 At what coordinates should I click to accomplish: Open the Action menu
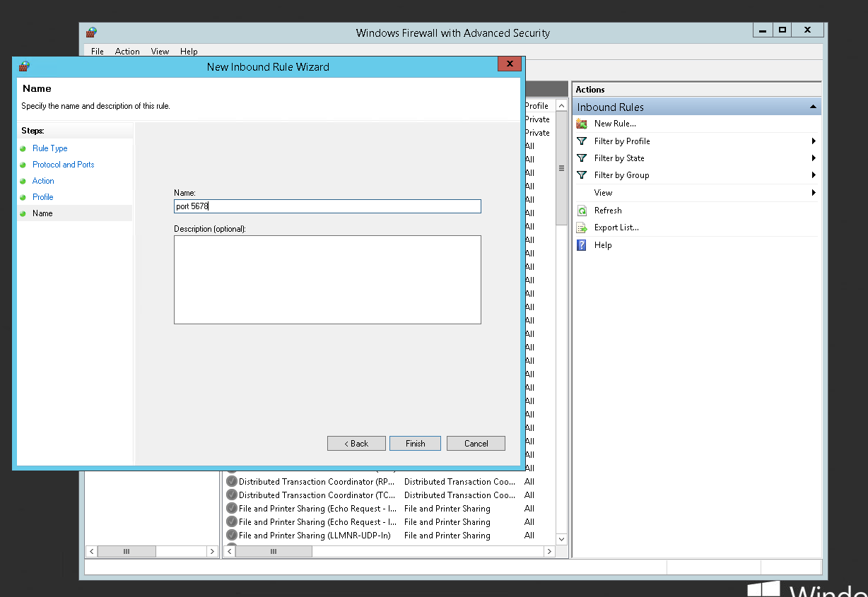pyautogui.click(x=127, y=52)
